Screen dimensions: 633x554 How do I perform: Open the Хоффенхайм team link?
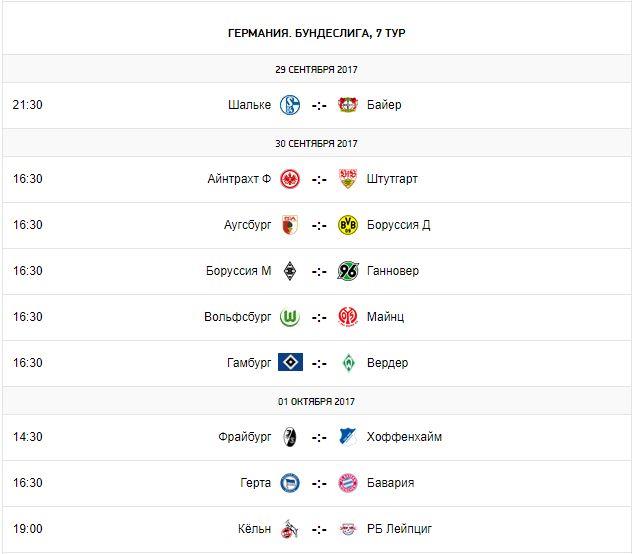click(404, 437)
